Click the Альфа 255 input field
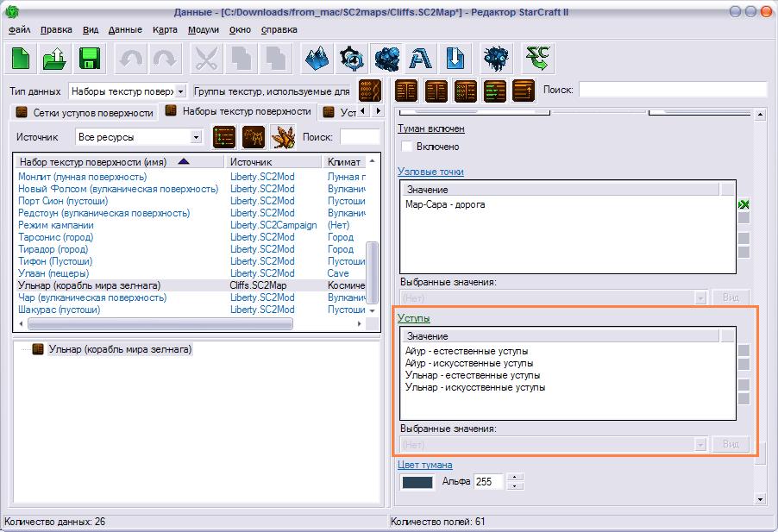This screenshot has height=532, width=778. pyautogui.click(x=489, y=481)
